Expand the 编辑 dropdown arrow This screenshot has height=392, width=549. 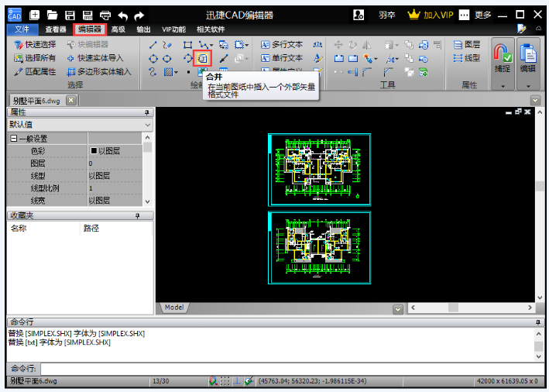(x=528, y=86)
